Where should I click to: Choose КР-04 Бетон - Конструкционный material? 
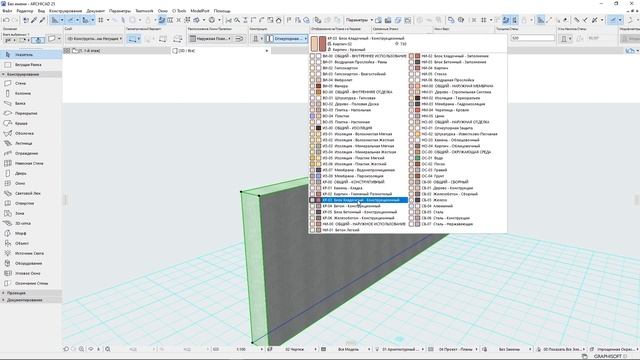pyautogui.click(x=358, y=206)
